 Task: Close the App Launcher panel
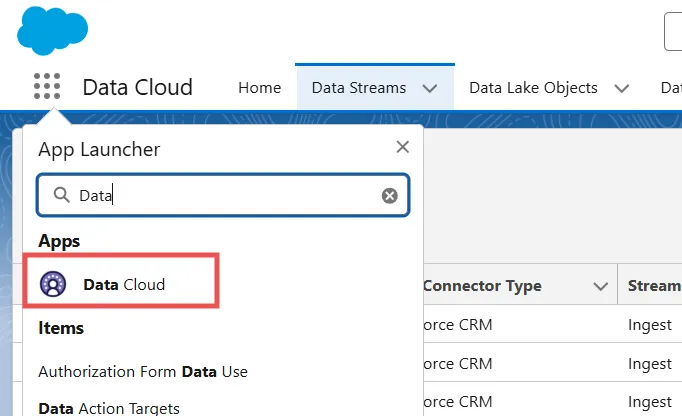click(x=402, y=148)
